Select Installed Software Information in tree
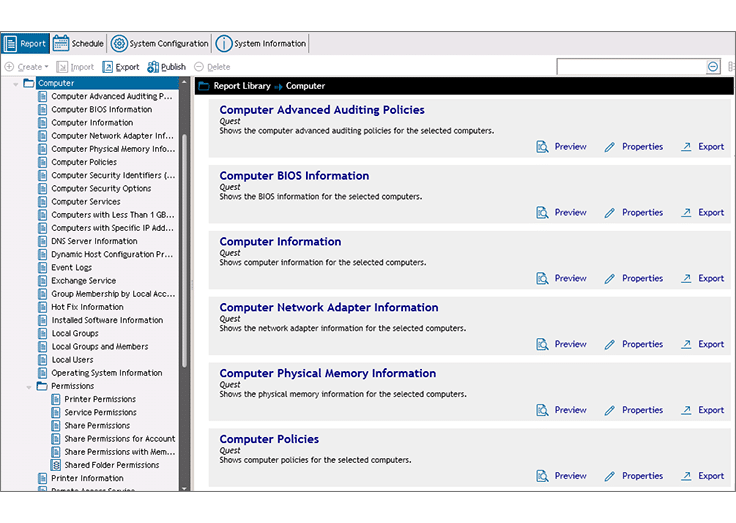The image size is (736, 523). pyautogui.click(x=107, y=320)
